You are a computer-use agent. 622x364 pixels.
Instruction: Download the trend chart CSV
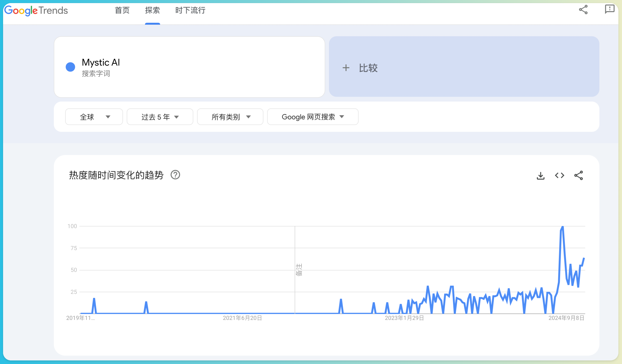540,175
